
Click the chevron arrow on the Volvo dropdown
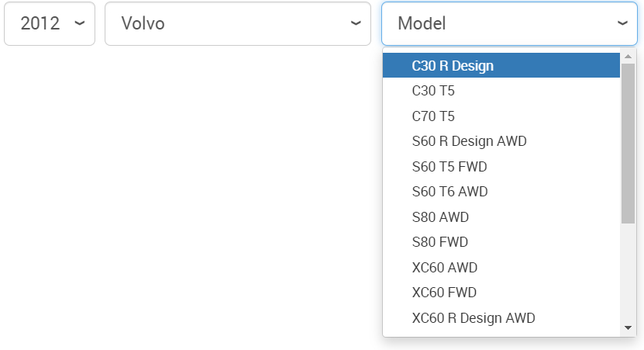pos(356,23)
